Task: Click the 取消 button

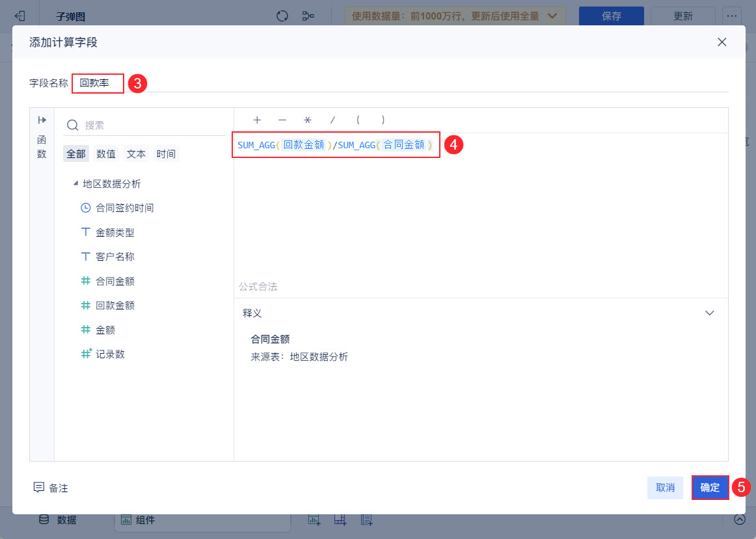Action: click(665, 488)
